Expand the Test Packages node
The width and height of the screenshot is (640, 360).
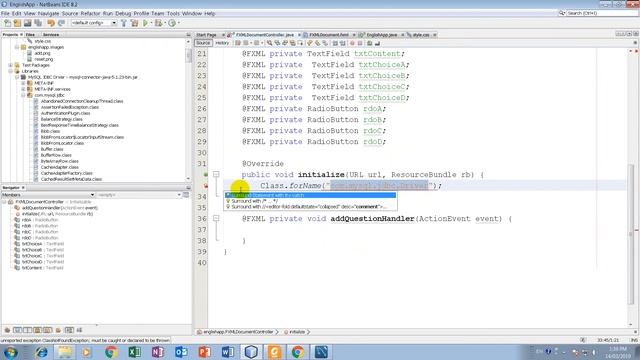point(11,65)
